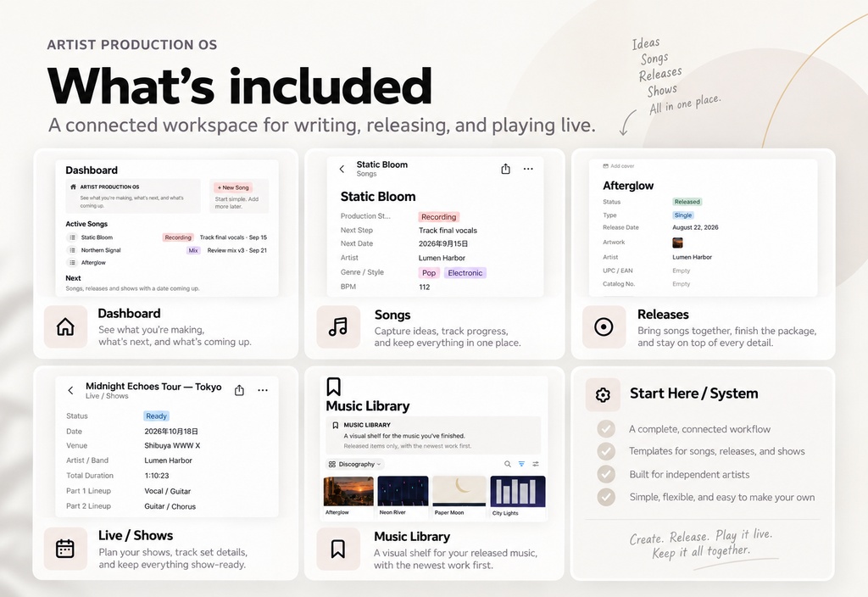The image size is (868, 597).
Task: Click the Songs music note icon
Action: click(337, 326)
